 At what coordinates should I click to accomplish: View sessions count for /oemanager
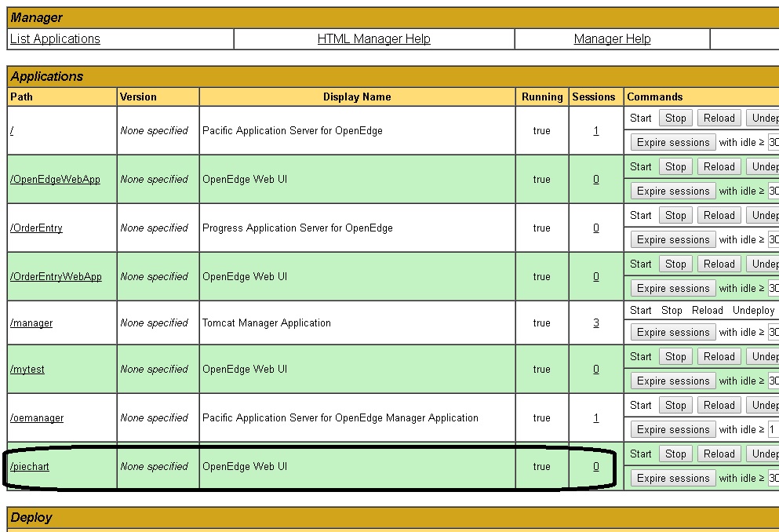595,417
